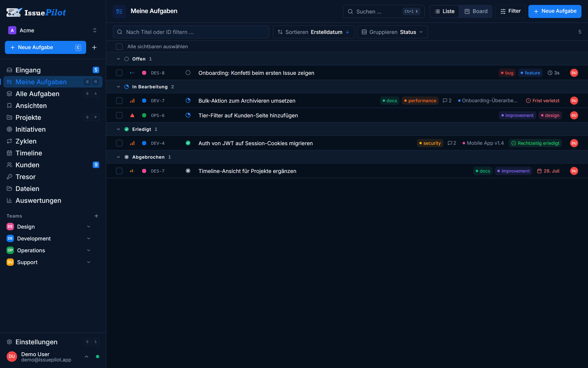
Task: Open issue 'Onboarding: Konfetti beim ersten Issue zeigen'
Action: tap(256, 73)
